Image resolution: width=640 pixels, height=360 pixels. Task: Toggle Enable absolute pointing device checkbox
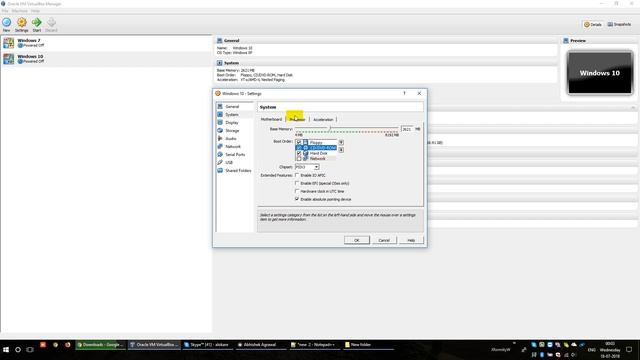[297, 199]
